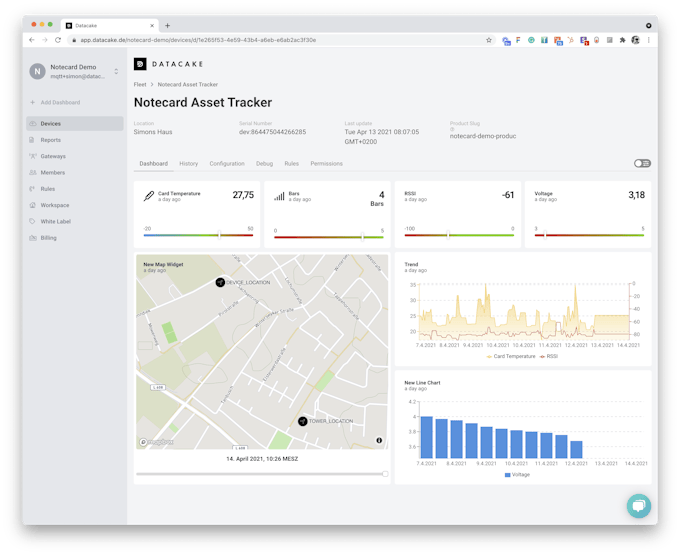Click the DEVICE_LOCATION map marker

(220, 283)
